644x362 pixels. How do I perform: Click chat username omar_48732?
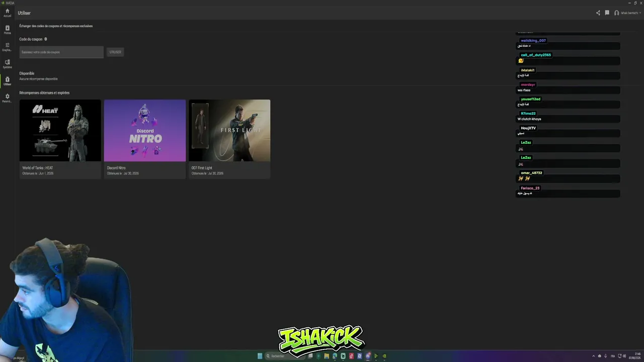pos(531,173)
